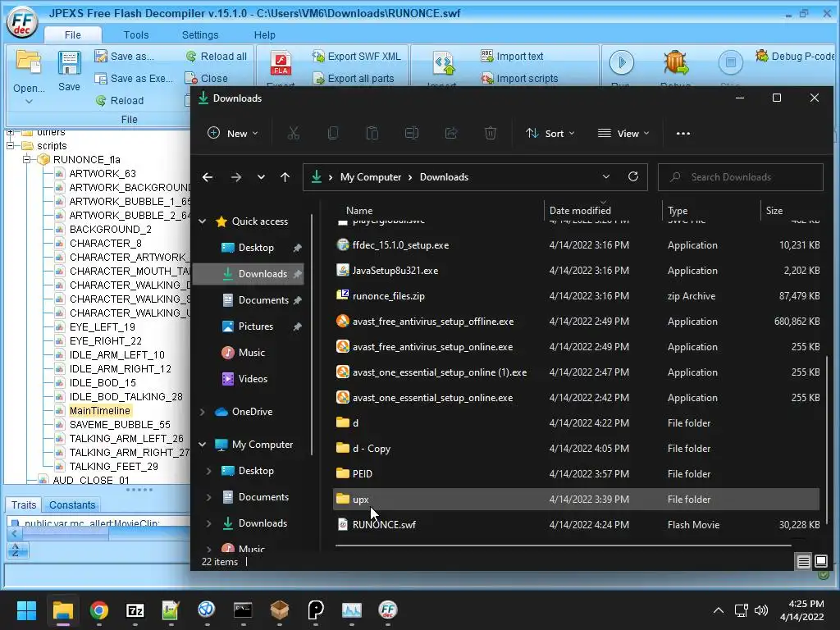Switch to the Constants tab
Image resolution: width=840 pixels, height=630 pixels.
click(72, 504)
